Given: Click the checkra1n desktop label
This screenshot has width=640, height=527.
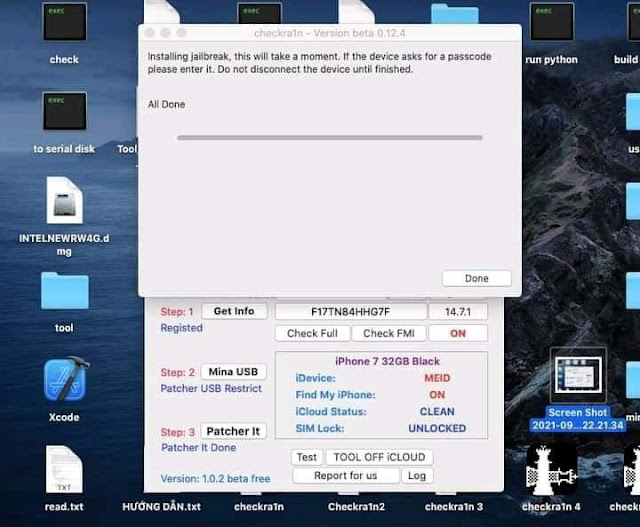Looking at the screenshot, I should point(259,507).
